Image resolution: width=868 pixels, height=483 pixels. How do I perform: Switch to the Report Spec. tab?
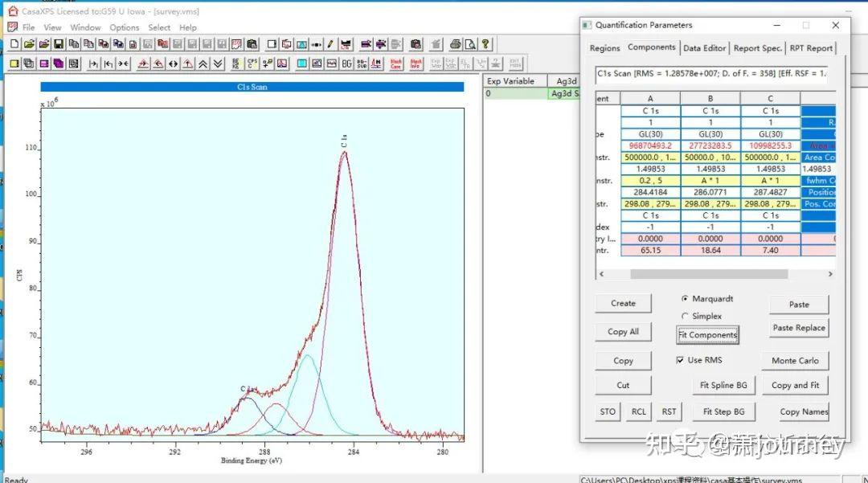[757, 48]
